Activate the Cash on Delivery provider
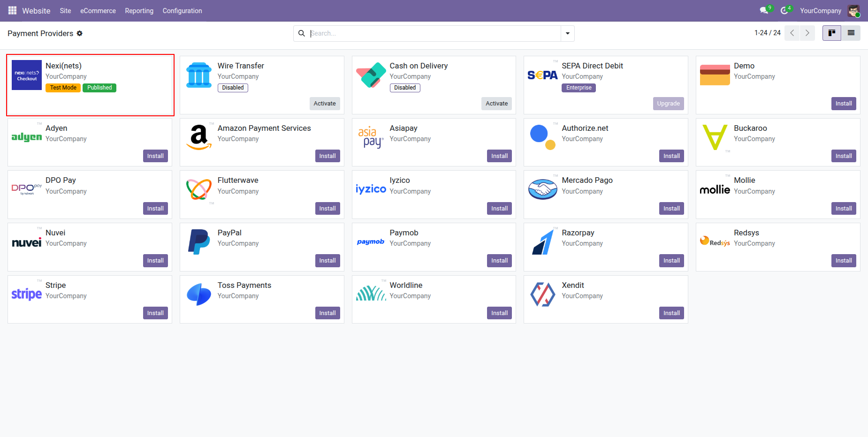Image resolution: width=868 pixels, height=437 pixels. [496, 104]
